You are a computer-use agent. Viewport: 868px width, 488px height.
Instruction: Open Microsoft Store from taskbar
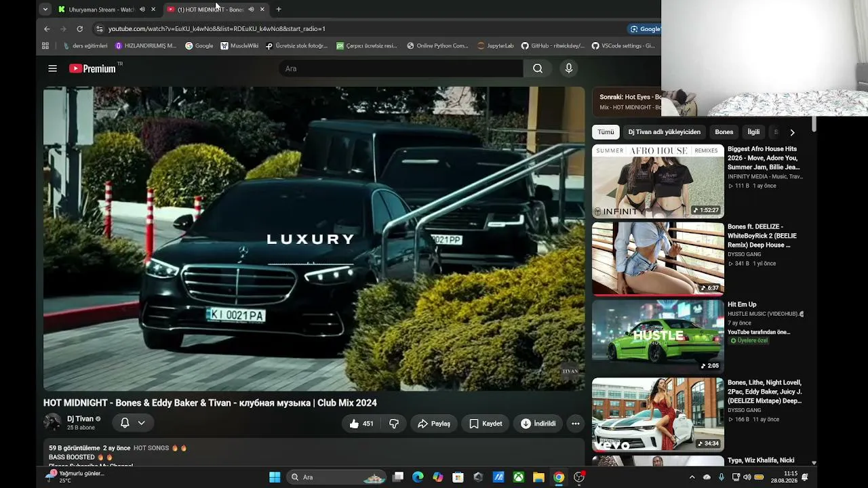click(x=458, y=477)
